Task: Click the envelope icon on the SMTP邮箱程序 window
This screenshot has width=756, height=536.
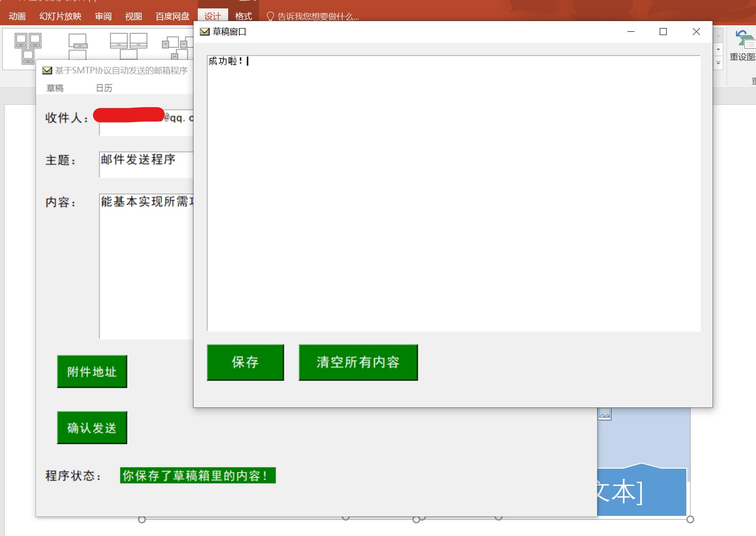Action: [x=47, y=70]
